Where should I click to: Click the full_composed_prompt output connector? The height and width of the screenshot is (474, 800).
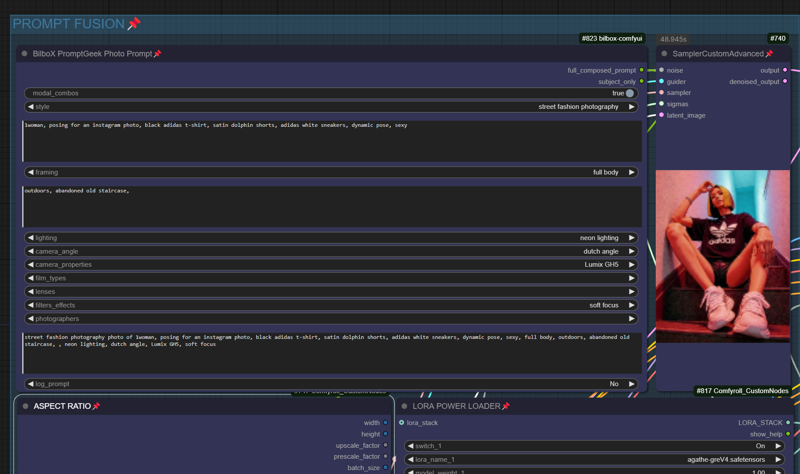pos(642,71)
